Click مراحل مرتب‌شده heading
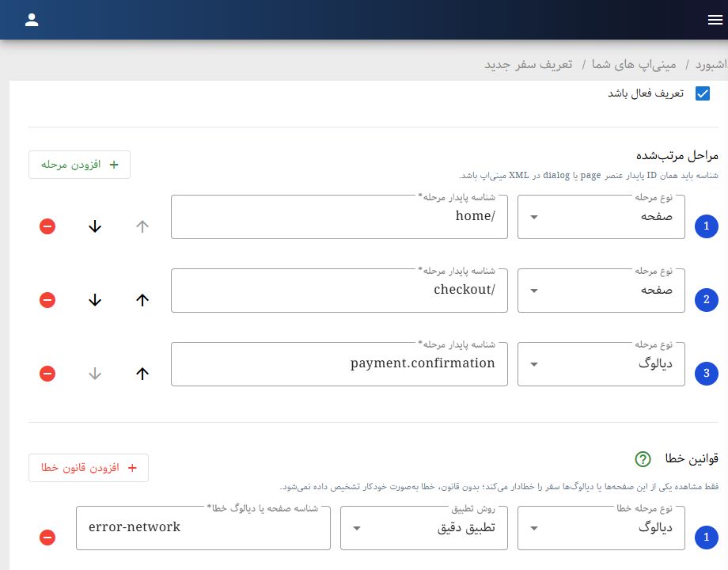 click(677, 156)
